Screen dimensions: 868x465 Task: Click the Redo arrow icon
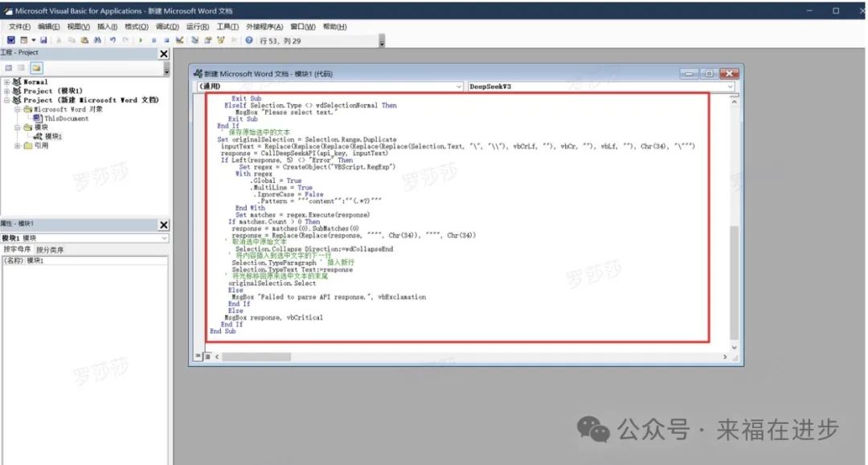(125, 40)
